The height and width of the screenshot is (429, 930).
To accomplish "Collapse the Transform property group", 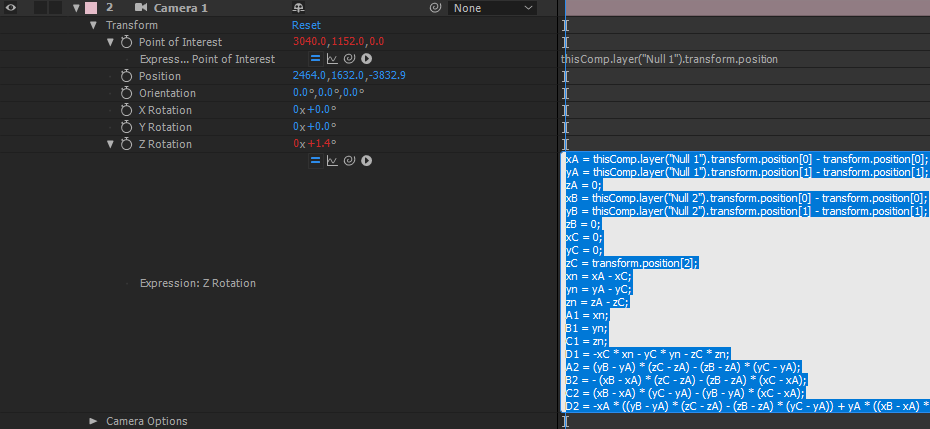I will click(94, 25).
